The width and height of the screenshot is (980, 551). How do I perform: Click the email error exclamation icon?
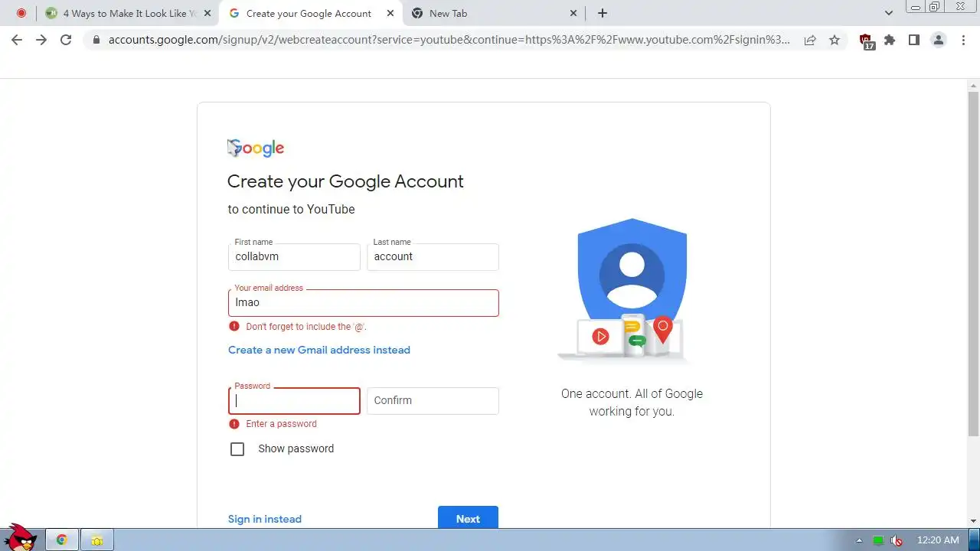pyautogui.click(x=234, y=326)
